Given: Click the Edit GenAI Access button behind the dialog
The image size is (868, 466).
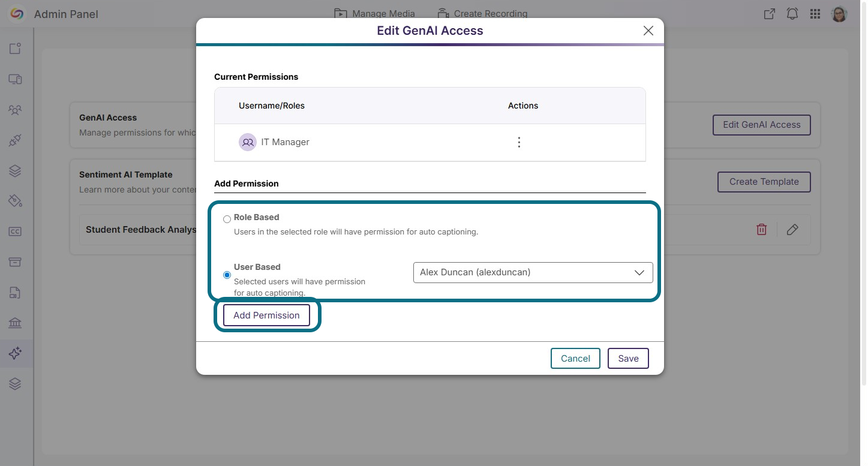Looking at the screenshot, I should 761,125.
